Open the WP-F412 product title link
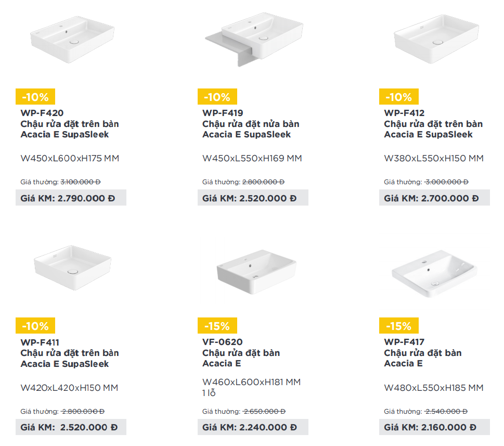 433,124
